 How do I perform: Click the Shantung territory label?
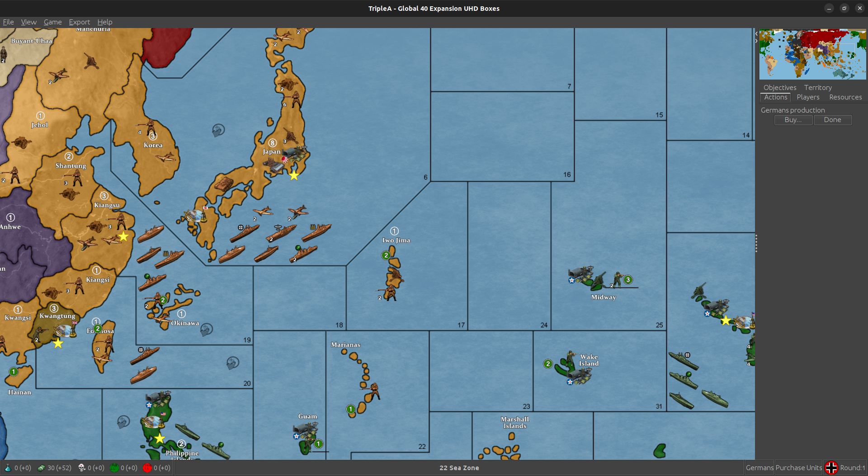(x=71, y=165)
